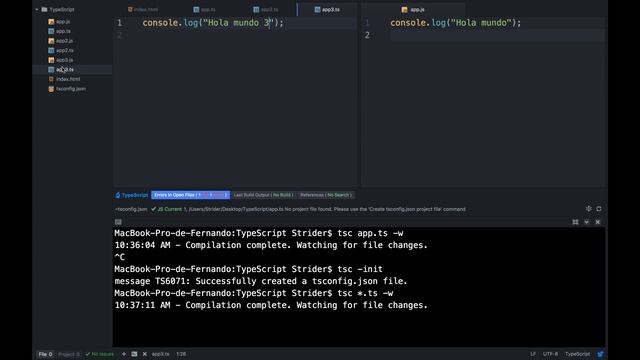
Task: Open app3.js in the file tree
Action: [x=64, y=60]
